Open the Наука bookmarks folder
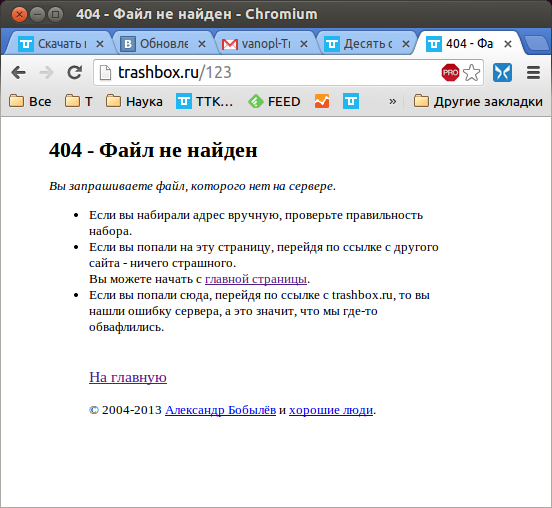 coord(134,101)
